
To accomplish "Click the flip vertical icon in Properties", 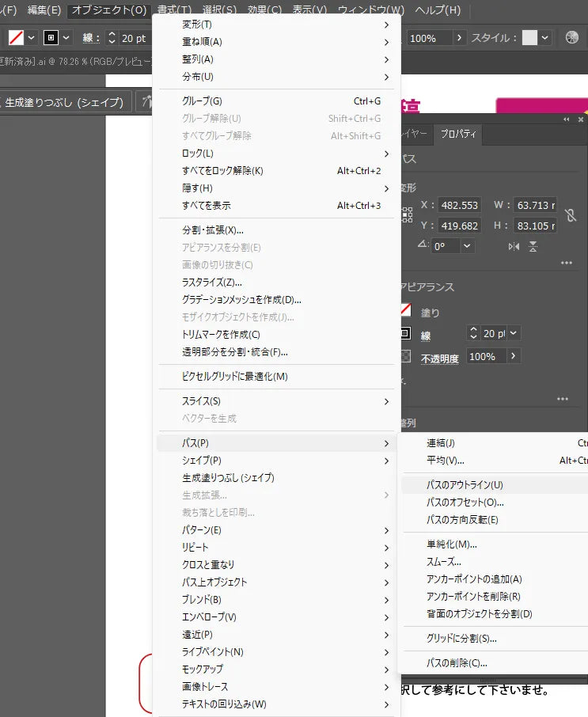I will point(533,246).
